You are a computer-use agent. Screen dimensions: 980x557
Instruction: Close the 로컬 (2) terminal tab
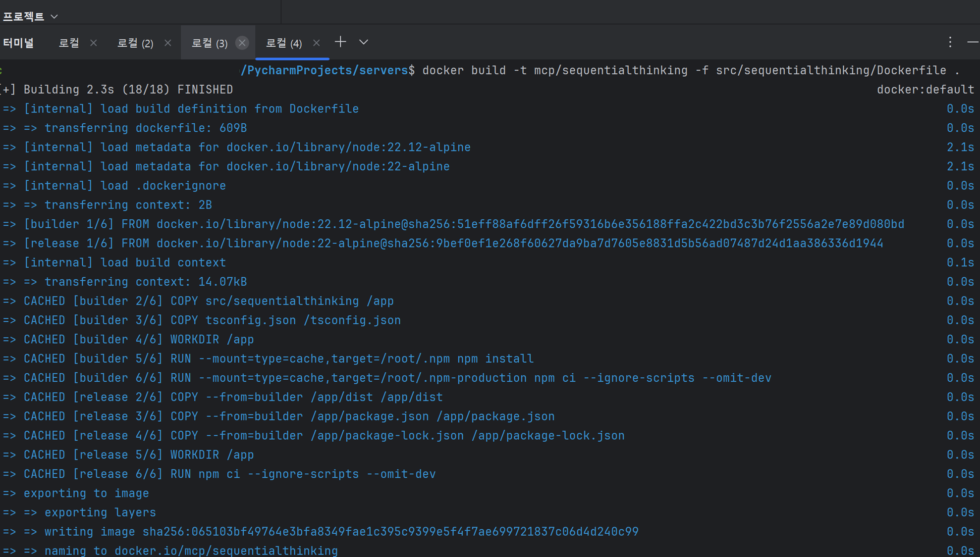pos(168,43)
